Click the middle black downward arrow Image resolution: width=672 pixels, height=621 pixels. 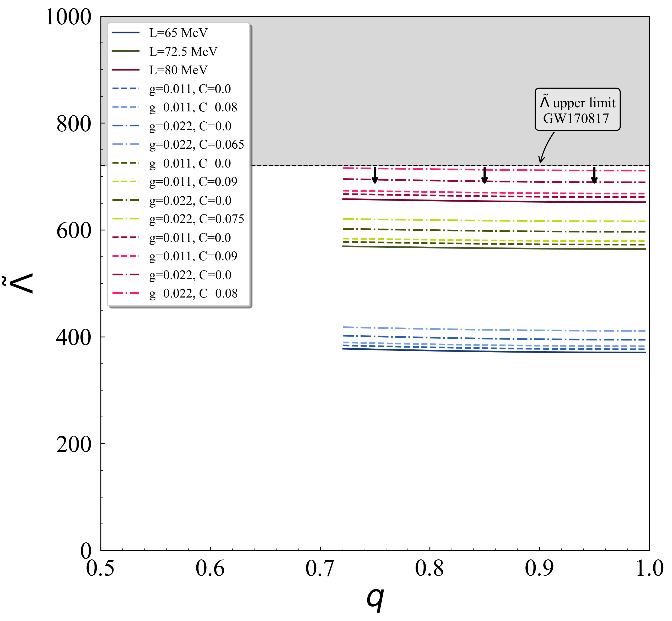click(x=485, y=175)
